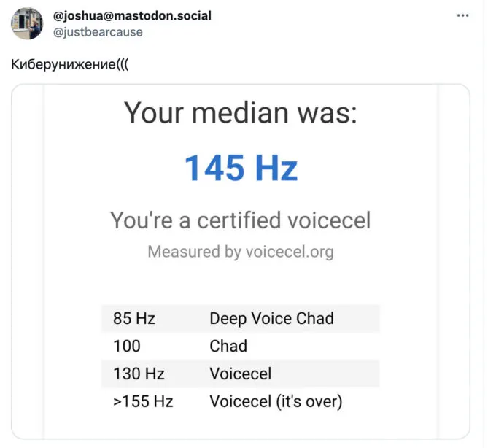
Task: Click the blue number 145
Action: [214, 167]
